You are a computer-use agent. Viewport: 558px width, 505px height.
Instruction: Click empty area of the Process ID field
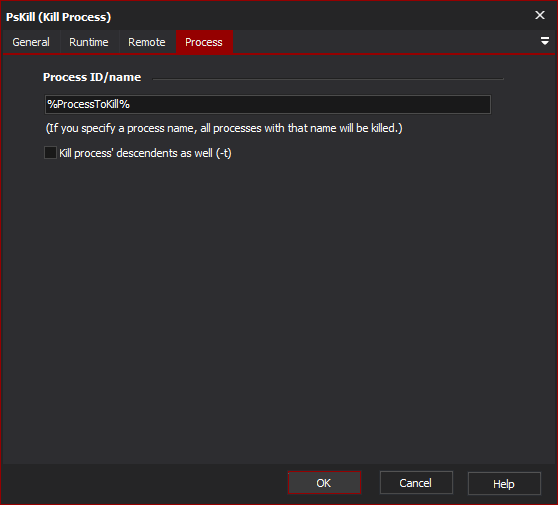310,104
